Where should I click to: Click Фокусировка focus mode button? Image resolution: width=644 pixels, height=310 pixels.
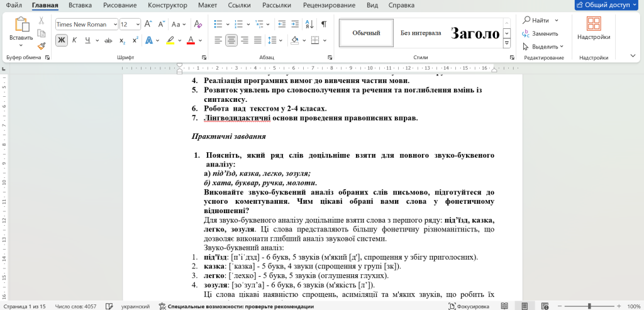coord(469,306)
